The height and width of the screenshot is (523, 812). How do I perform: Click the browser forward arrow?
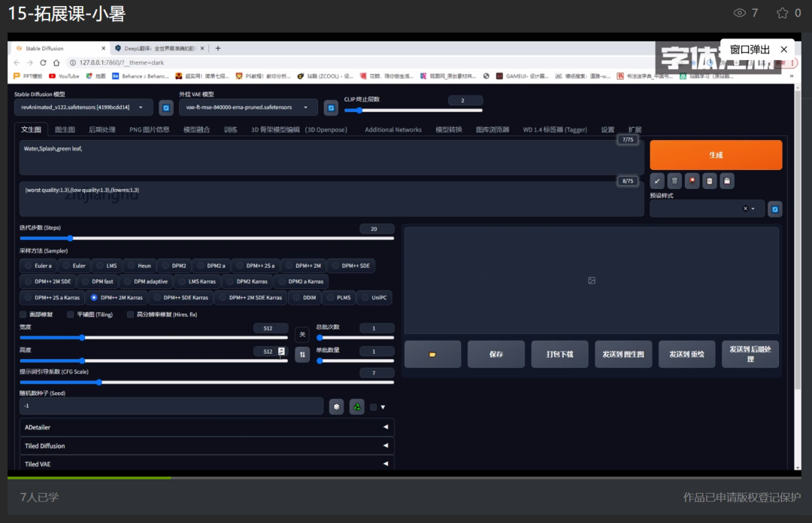pyautogui.click(x=29, y=62)
